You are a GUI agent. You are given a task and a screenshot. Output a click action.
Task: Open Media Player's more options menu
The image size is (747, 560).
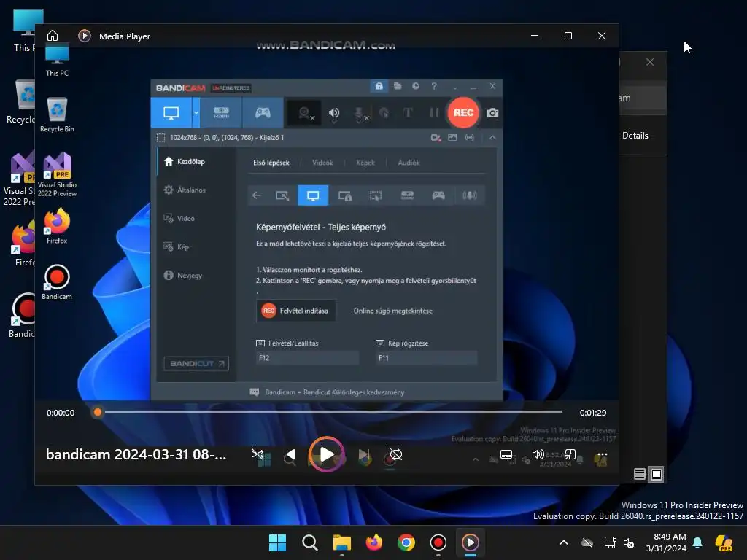pyautogui.click(x=602, y=454)
